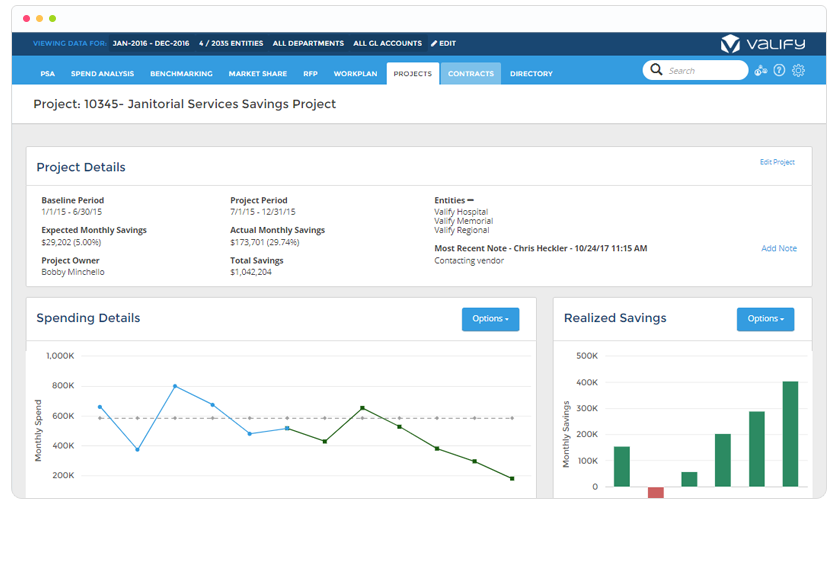The height and width of the screenshot is (565, 840).
Task: Click the $29,202 (5.00%) expected savings value
Action: click(71, 242)
